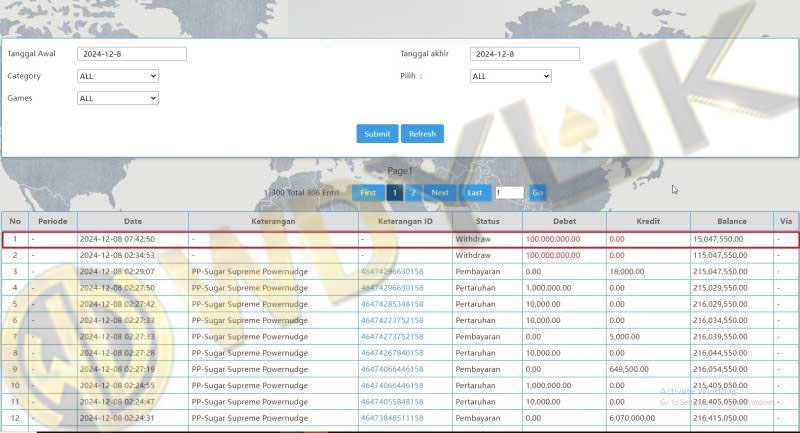Click balance 15,047,550.00
This screenshot has width=800, height=433.
click(718, 239)
